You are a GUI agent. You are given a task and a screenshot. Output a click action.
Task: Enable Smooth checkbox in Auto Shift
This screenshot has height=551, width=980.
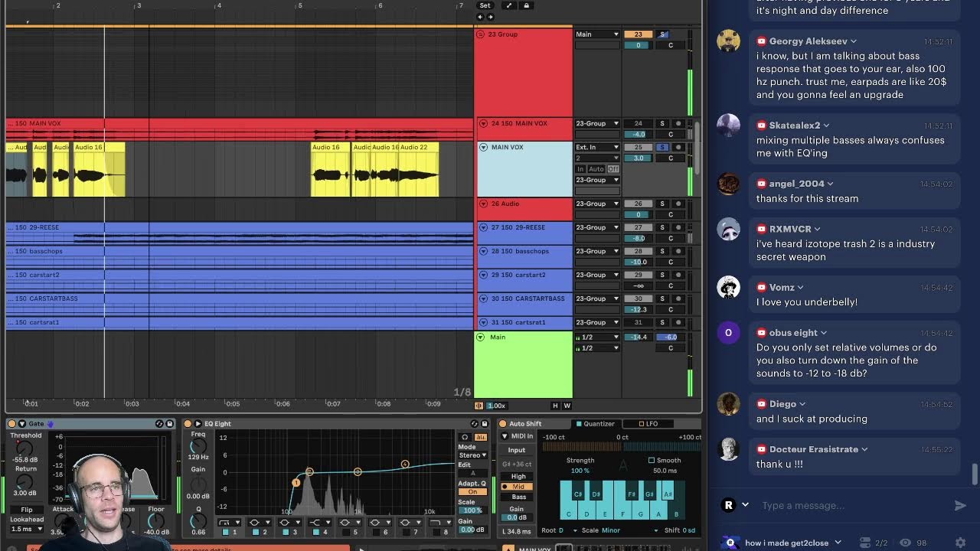point(652,461)
